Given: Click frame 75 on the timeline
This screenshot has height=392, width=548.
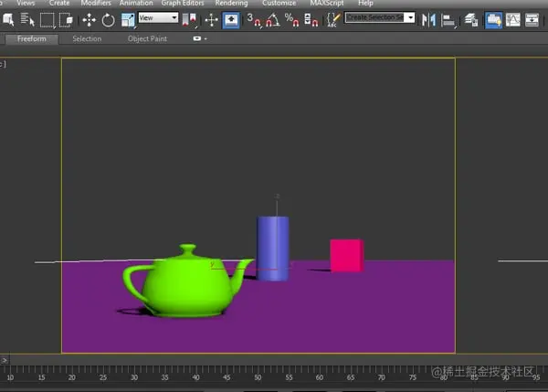Looking at the screenshot, I should pyautogui.click(x=413, y=377).
